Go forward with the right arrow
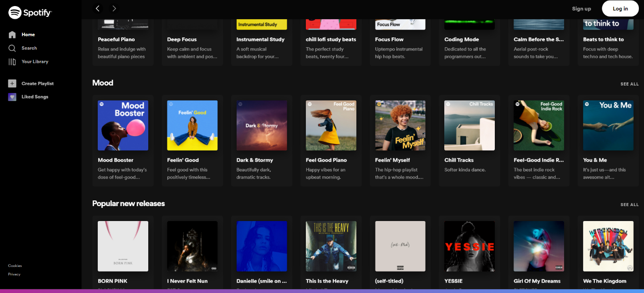Viewport: 644px width, 293px height. point(114,8)
